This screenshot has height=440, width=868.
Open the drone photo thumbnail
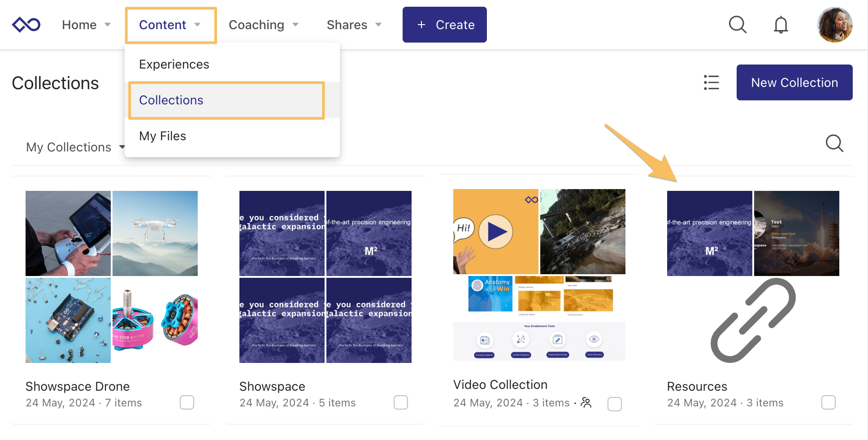pos(155,233)
